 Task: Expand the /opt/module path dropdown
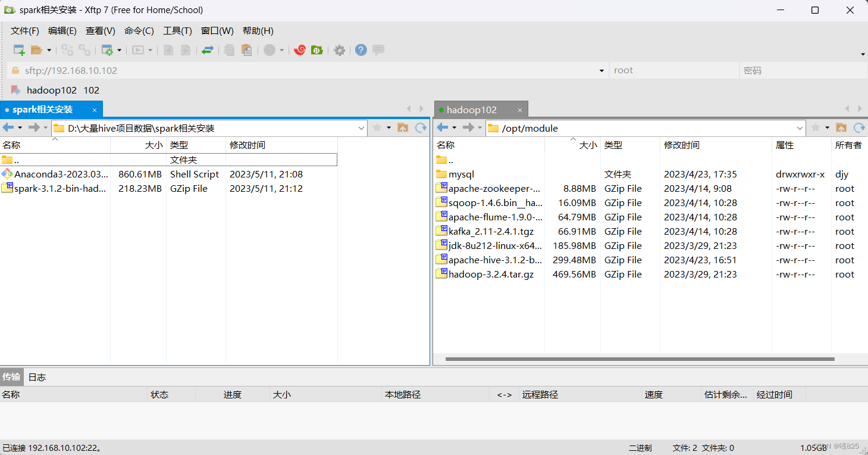point(800,128)
